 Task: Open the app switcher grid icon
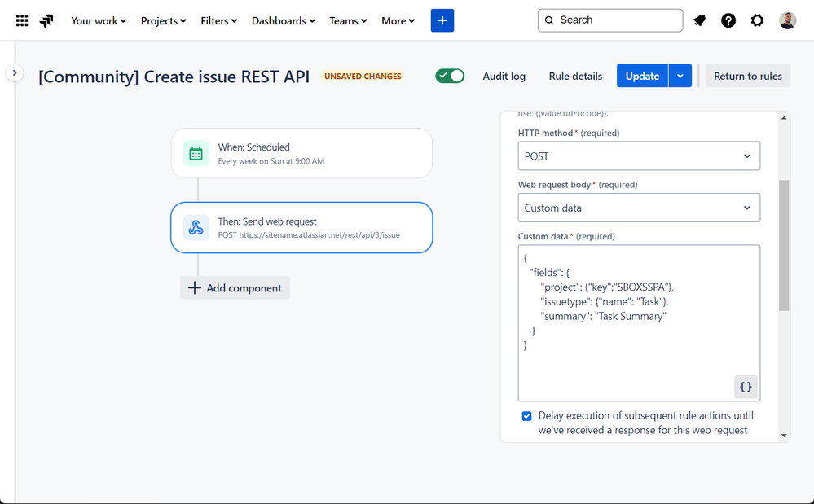click(x=22, y=20)
